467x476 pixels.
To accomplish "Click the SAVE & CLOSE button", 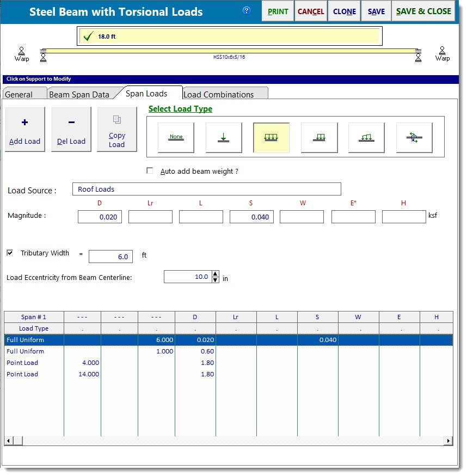I will 423,11.
